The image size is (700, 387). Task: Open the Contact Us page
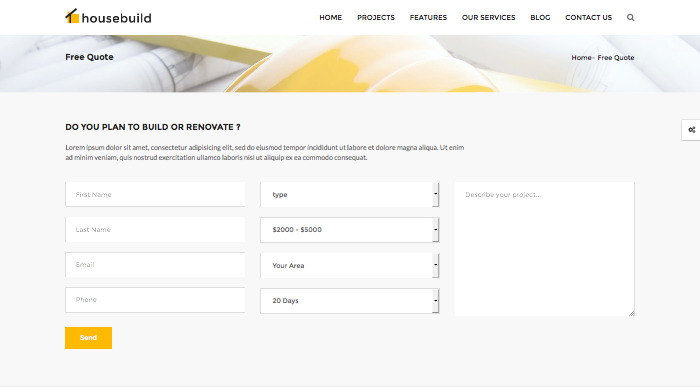click(x=588, y=17)
